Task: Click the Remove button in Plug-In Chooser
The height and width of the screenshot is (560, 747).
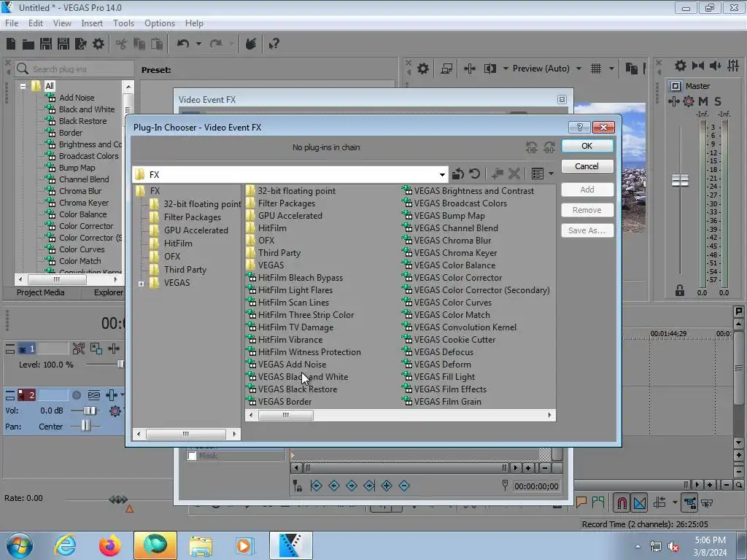Action: 587,210
